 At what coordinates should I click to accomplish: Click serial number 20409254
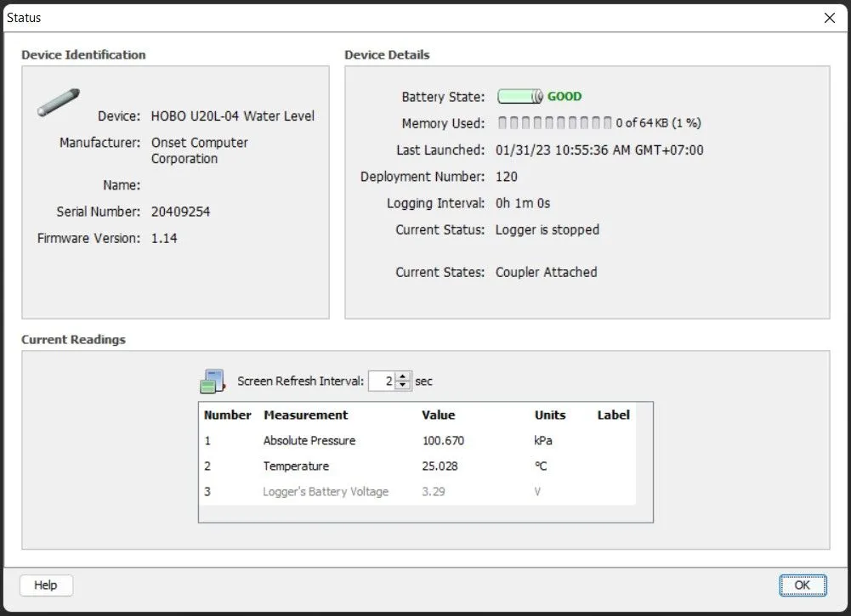[x=180, y=212]
